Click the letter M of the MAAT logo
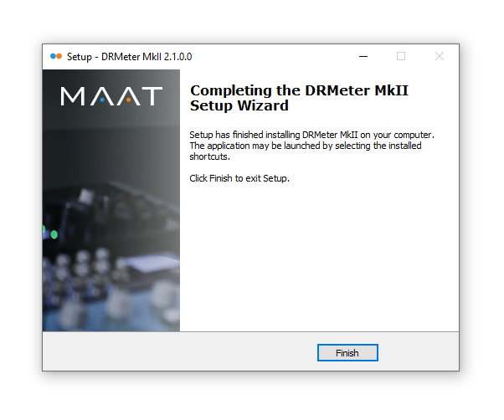 [73, 96]
